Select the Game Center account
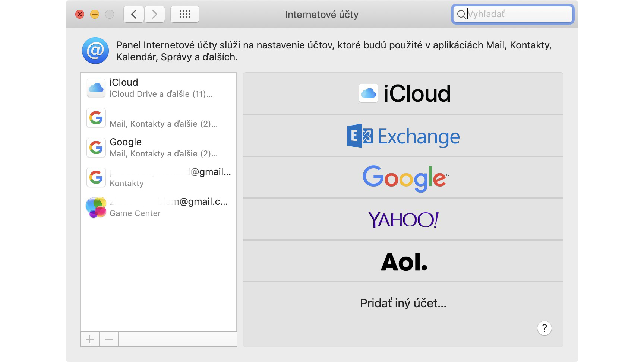 159,207
